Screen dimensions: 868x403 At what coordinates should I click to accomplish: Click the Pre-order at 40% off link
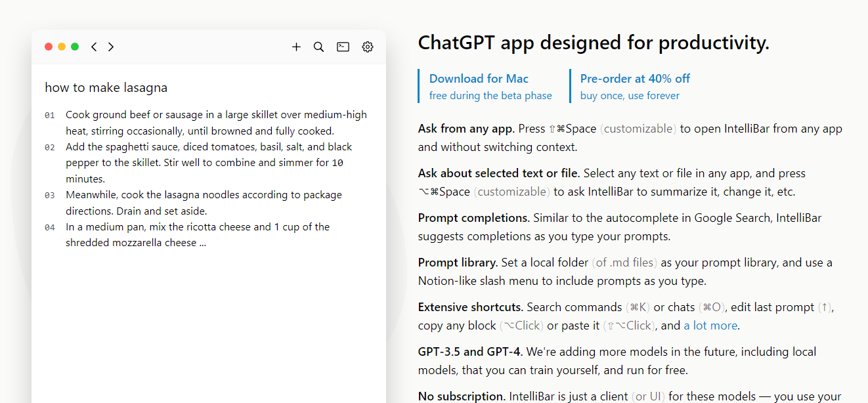[x=635, y=79]
